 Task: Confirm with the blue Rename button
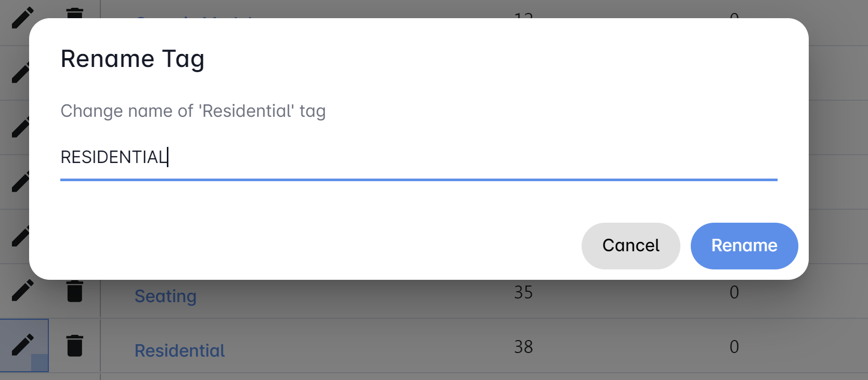coord(744,246)
